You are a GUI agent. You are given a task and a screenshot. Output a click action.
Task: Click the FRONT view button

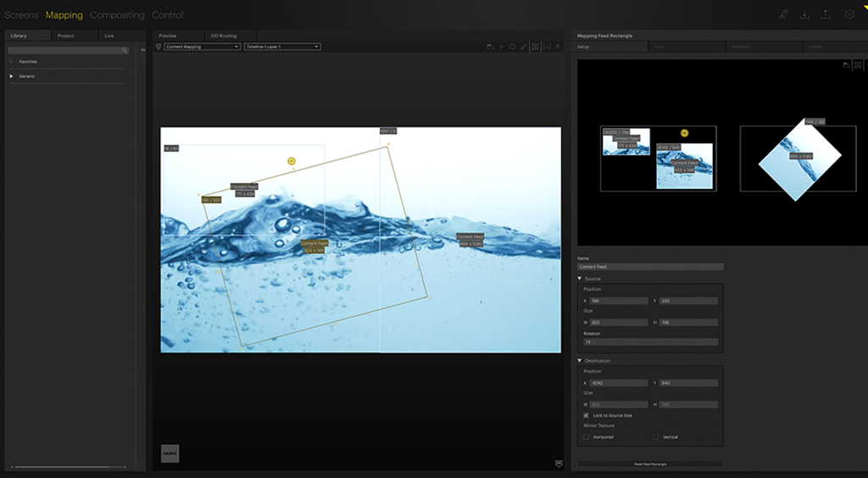coord(170,453)
